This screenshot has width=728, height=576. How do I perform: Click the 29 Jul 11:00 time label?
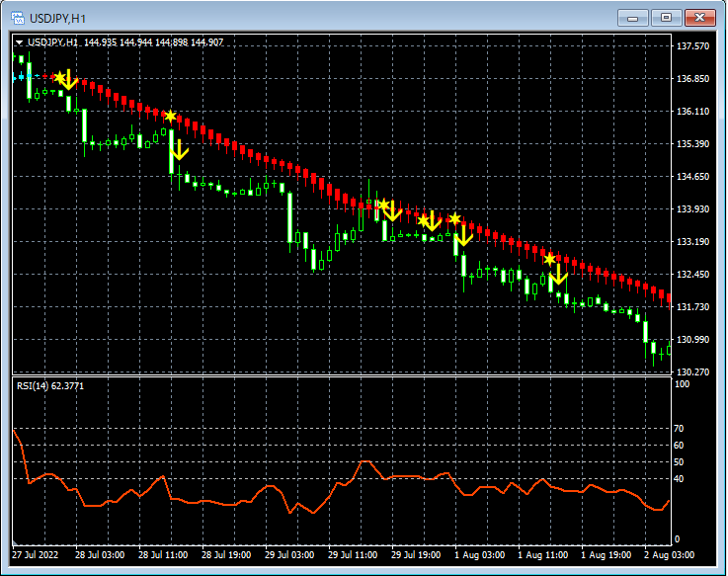click(x=353, y=555)
